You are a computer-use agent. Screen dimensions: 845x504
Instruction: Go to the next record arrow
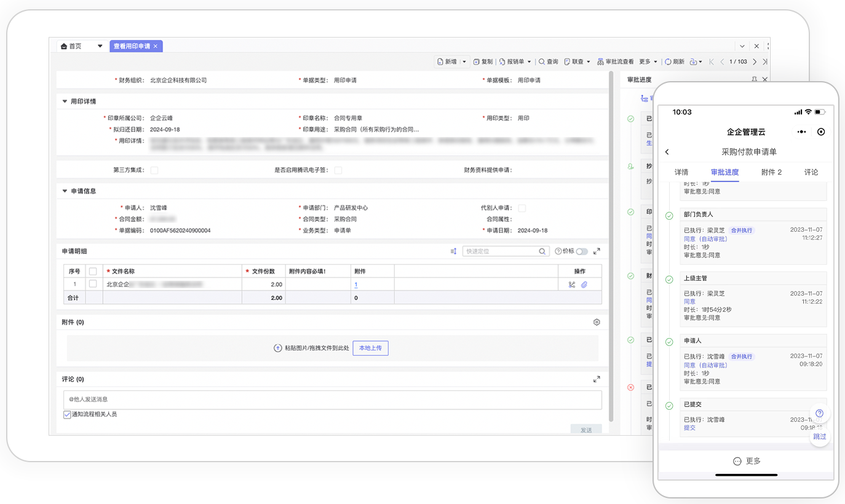[x=755, y=62]
